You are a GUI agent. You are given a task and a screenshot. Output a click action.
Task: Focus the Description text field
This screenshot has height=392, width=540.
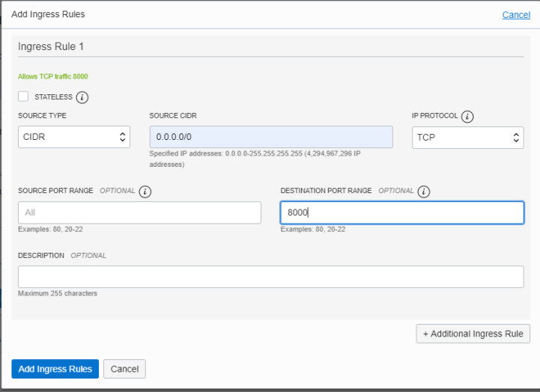point(270,277)
